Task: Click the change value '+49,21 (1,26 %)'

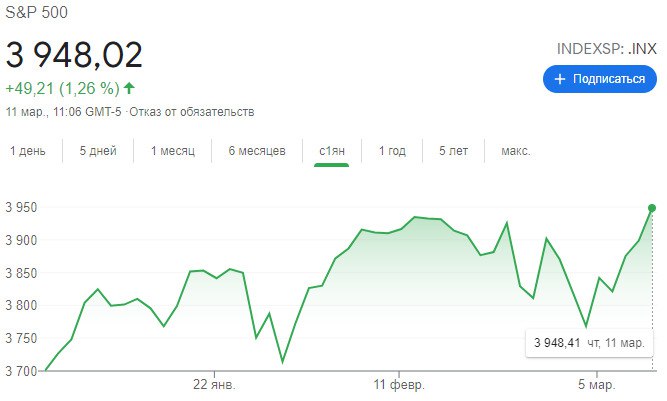Action: tap(63, 88)
